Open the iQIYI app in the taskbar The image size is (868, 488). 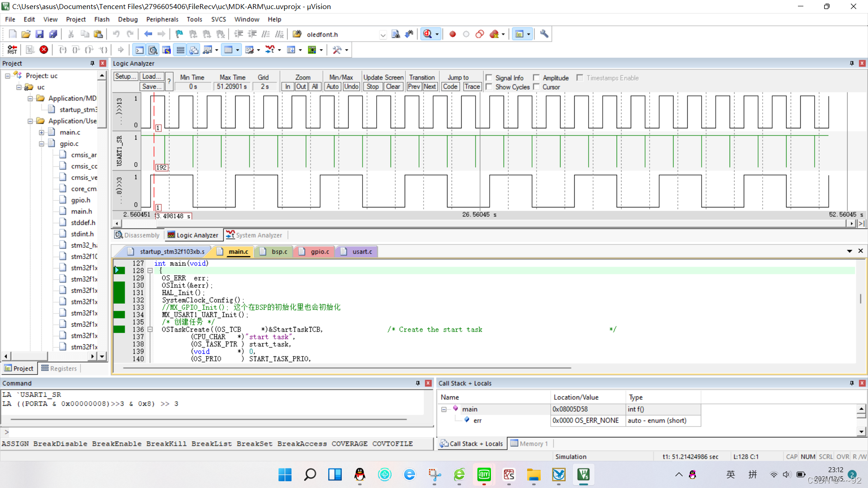point(484,474)
